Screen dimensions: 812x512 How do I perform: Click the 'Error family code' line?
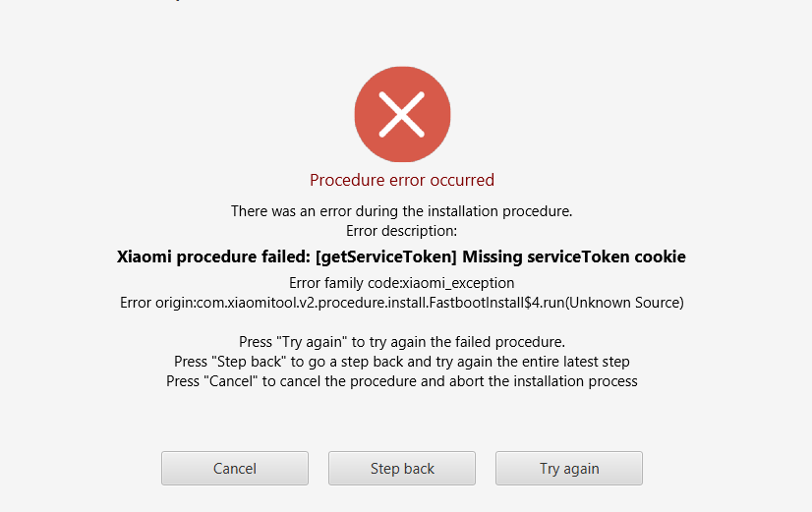click(402, 283)
